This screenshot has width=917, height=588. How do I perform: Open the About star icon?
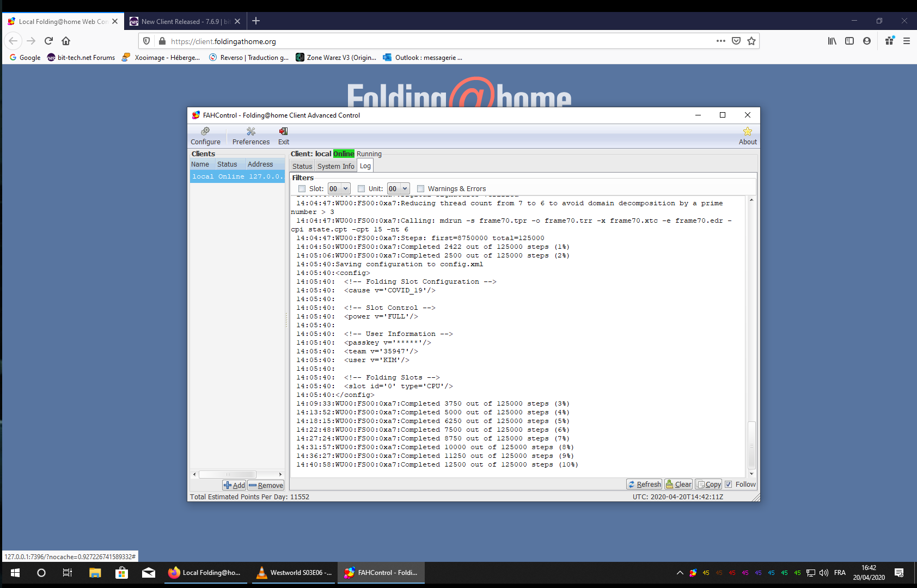(x=748, y=136)
